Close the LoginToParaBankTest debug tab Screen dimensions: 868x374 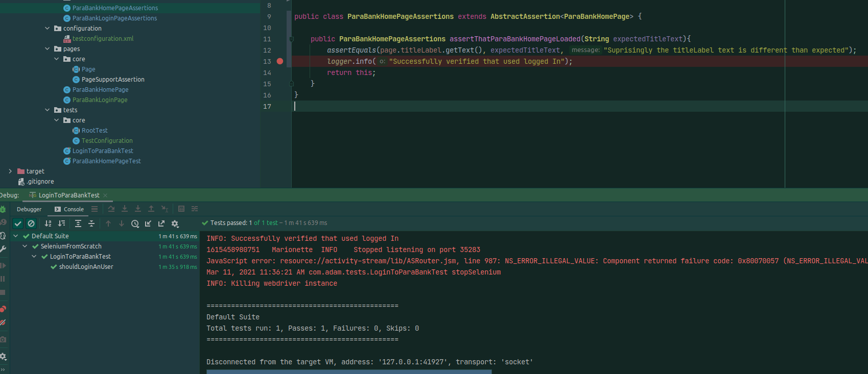(x=105, y=195)
